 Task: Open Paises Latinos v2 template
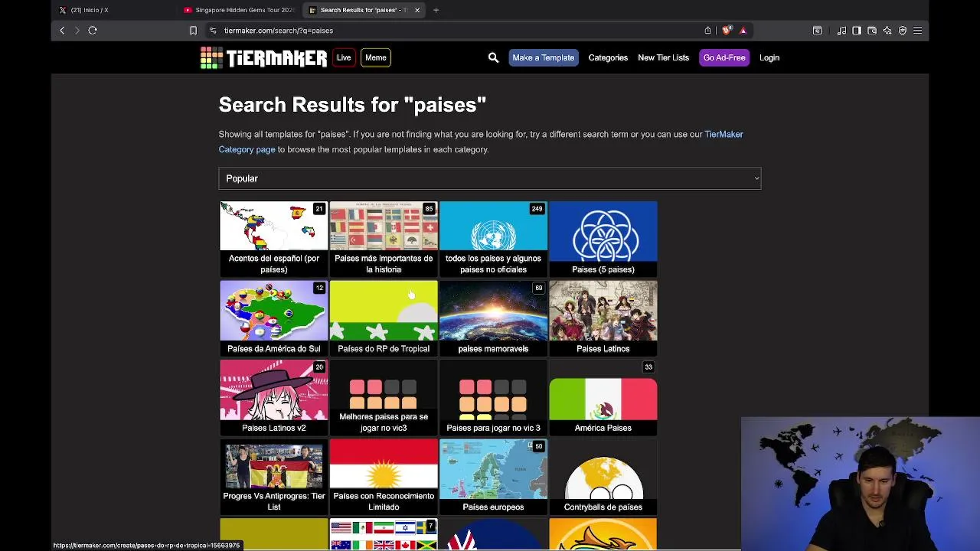pyautogui.click(x=273, y=397)
